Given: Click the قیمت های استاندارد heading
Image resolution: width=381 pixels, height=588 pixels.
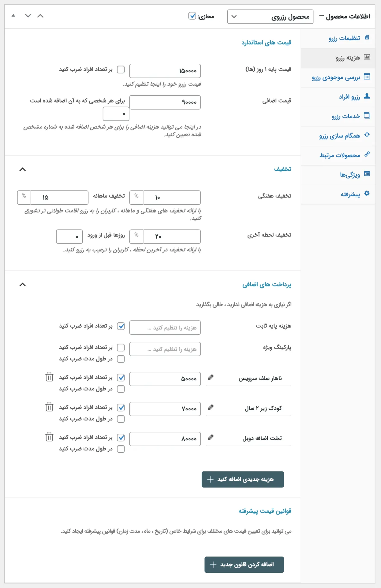Looking at the screenshot, I should (266, 43).
